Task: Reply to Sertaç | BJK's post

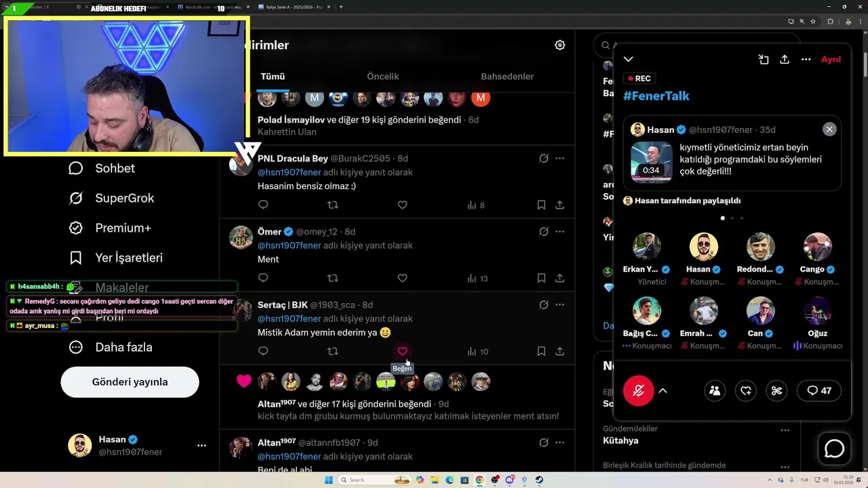Action: point(263,351)
